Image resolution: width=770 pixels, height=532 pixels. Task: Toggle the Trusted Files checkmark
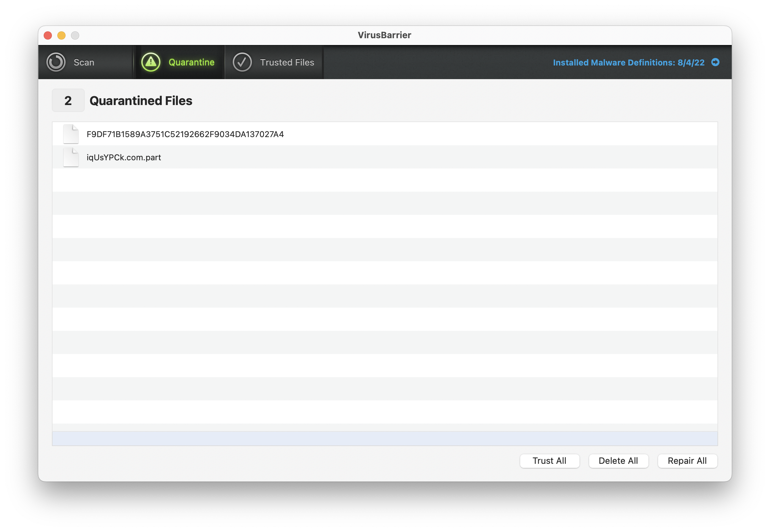(x=242, y=62)
